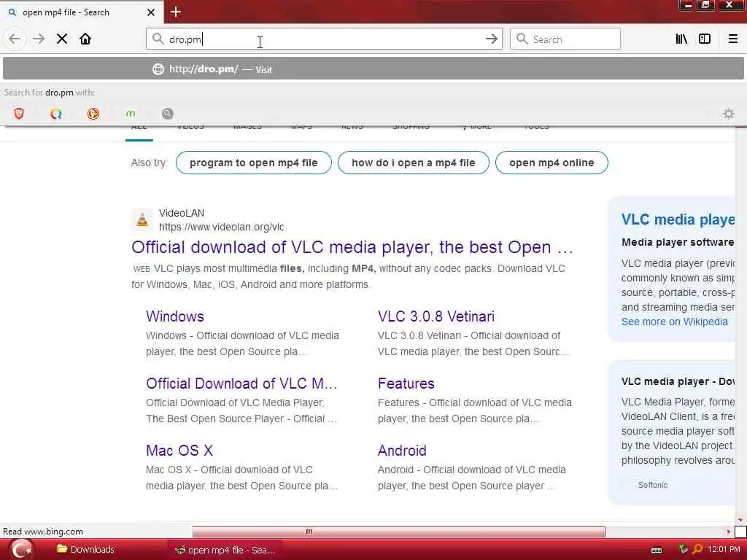Image resolution: width=747 pixels, height=560 pixels.
Task: Open the Android sublink
Action: point(402,451)
